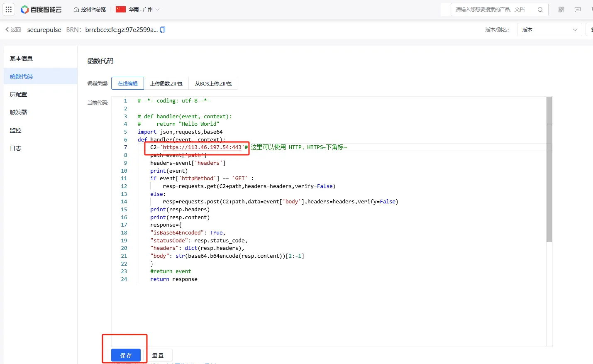Click the BRN value brn:bce:cfc:gz:97e2599a...
Image resolution: width=593 pixels, height=364 pixels.
[121, 29]
